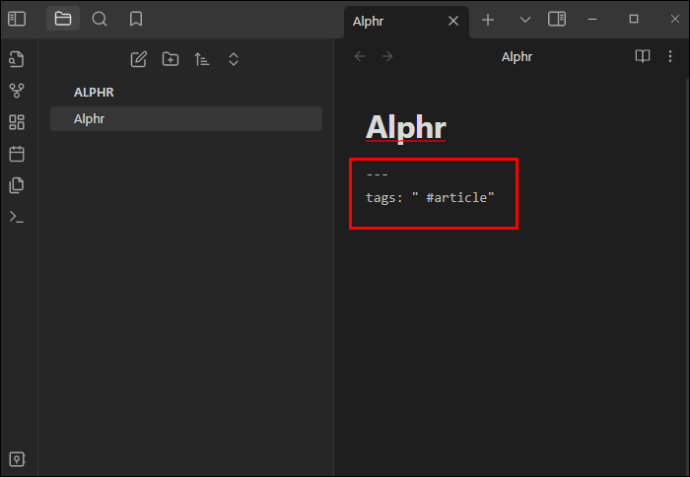Open graph view from the ribbon
690x477 pixels.
click(x=16, y=91)
